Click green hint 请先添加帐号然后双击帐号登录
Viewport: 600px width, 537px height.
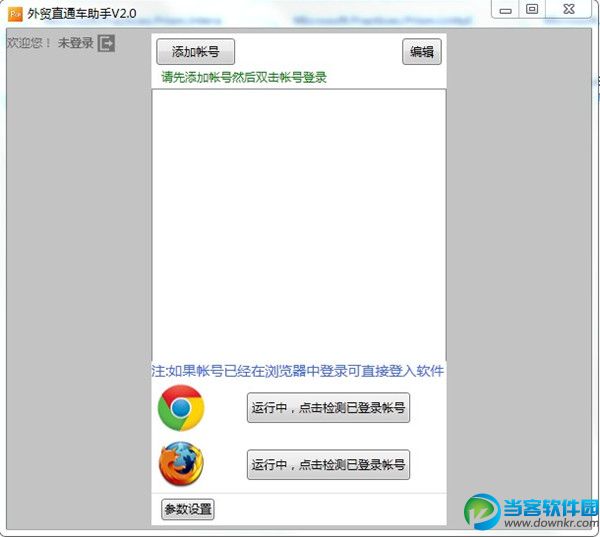click(244, 77)
